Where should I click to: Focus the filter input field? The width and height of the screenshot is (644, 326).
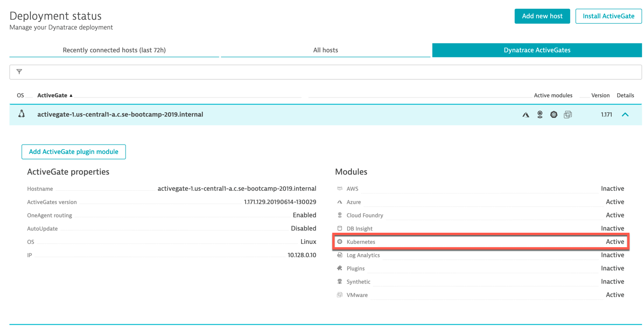click(326, 72)
